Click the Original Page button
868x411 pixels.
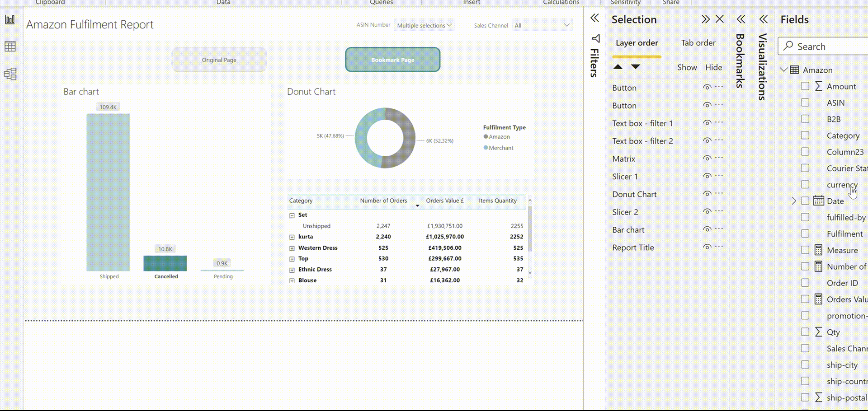click(x=219, y=60)
